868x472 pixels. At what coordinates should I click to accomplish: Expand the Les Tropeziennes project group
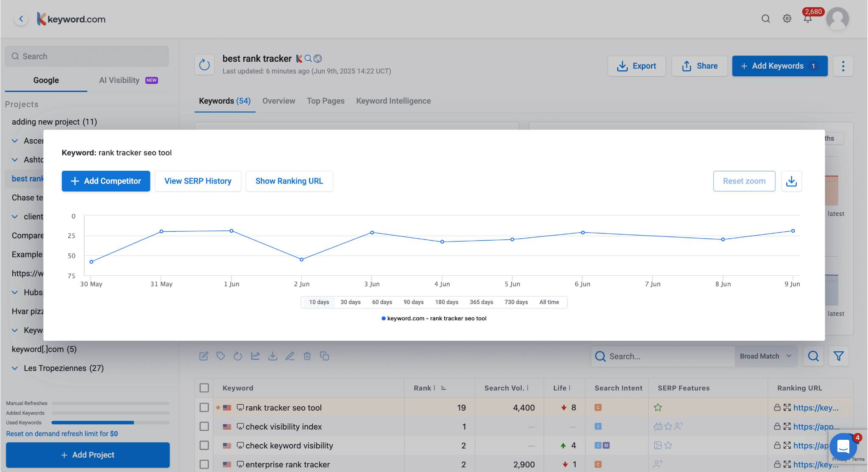pyautogui.click(x=15, y=368)
